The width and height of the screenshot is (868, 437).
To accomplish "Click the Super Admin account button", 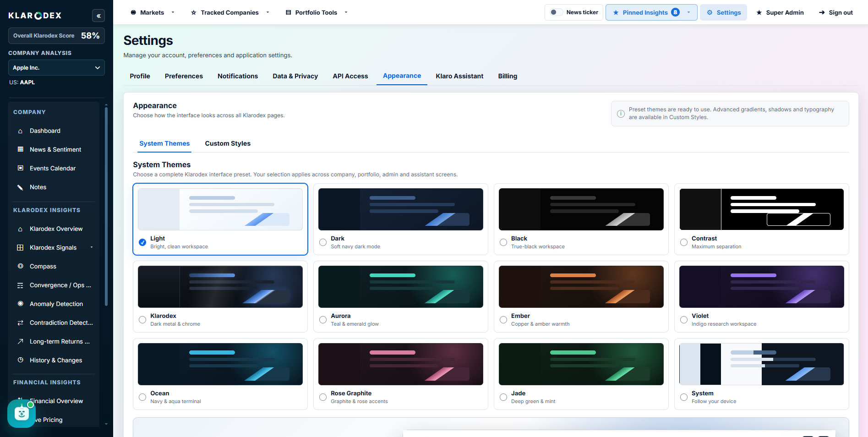I will coord(780,12).
